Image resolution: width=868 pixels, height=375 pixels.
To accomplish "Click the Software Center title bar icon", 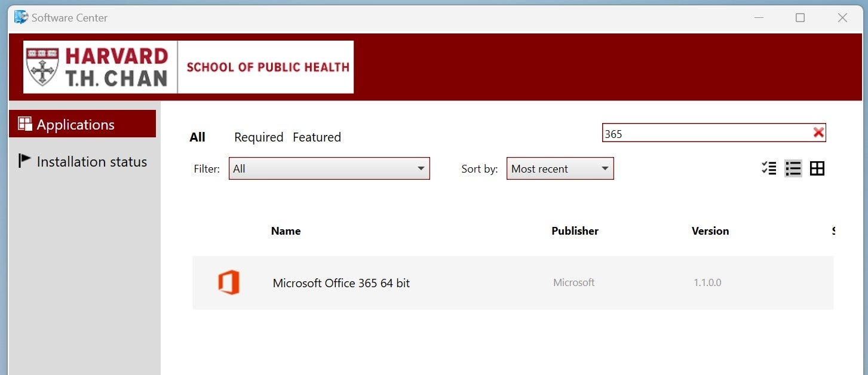I will point(21,17).
